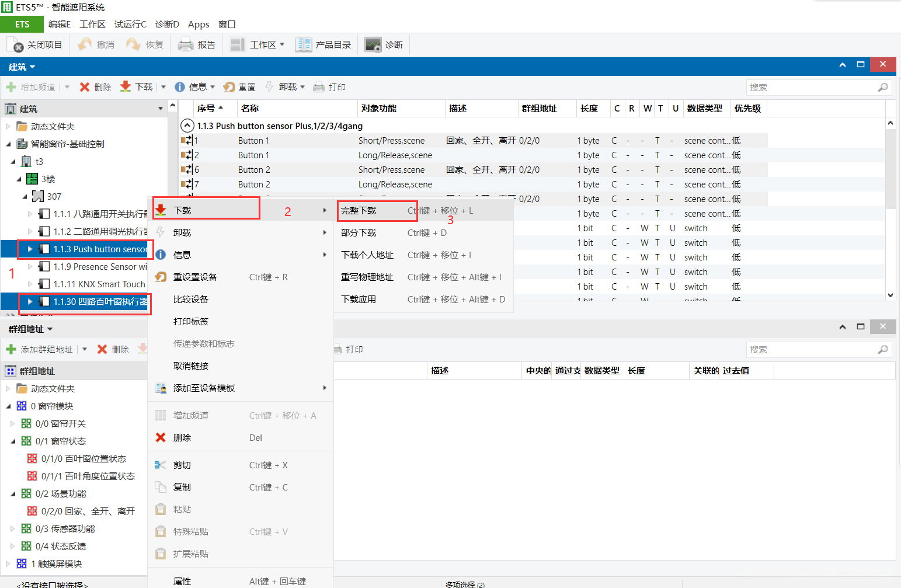The height and width of the screenshot is (588, 901).
Task: Click the scissors 剪切 icon in context menu
Action: [161, 465]
